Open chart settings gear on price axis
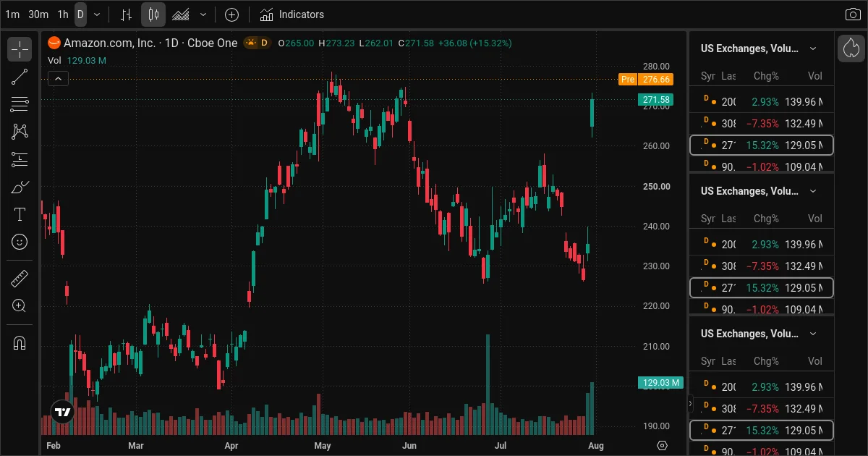The image size is (868, 456). [662, 445]
